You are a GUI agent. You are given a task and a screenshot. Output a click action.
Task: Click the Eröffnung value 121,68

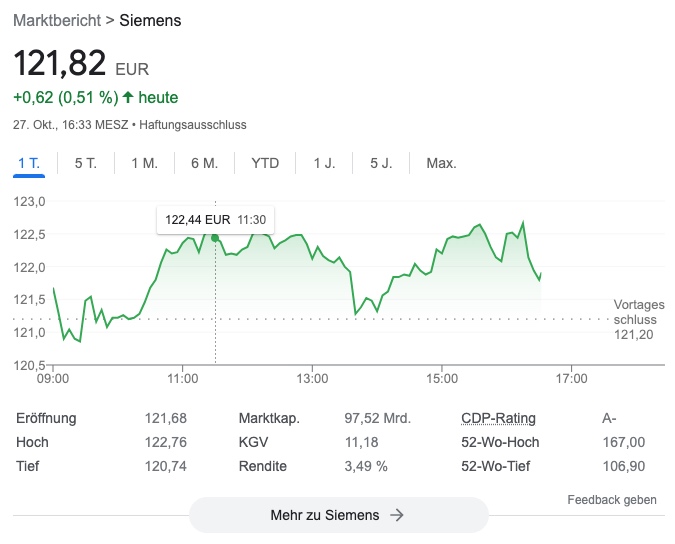point(166,418)
